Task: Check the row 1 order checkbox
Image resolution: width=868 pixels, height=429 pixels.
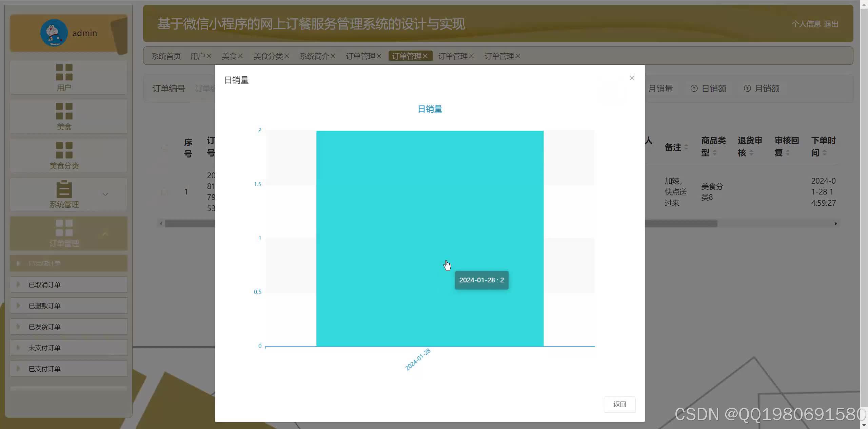Action: (x=164, y=192)
